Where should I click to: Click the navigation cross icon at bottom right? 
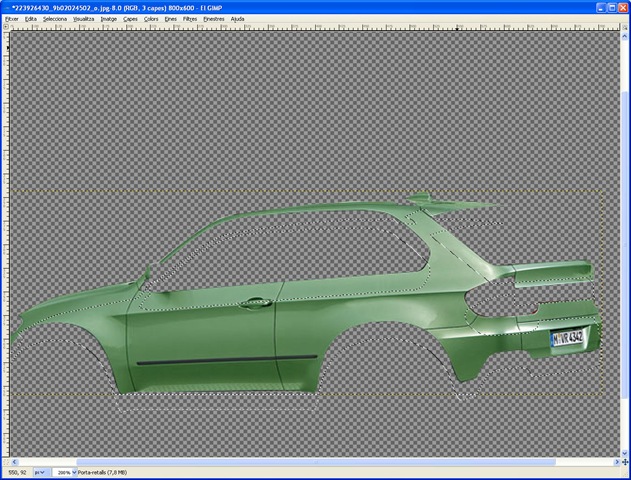coord(625,462)
